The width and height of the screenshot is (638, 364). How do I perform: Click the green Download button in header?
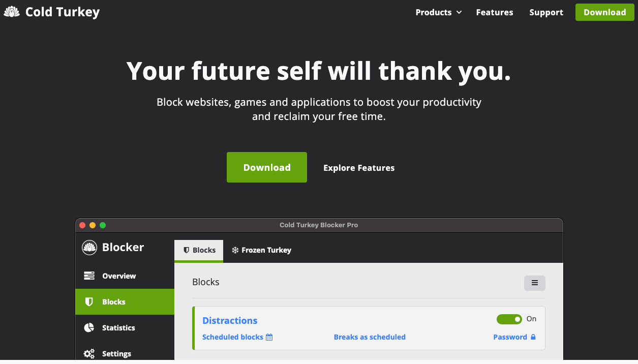click(x=604, y=12)
